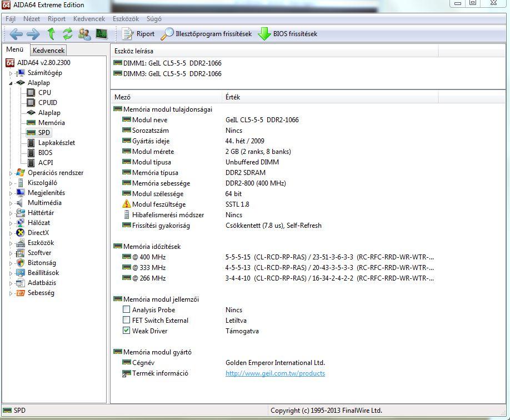This screenshot has height=420, width=510.
Task: Create a report with Riport button
Action: (x=138, y=34)
